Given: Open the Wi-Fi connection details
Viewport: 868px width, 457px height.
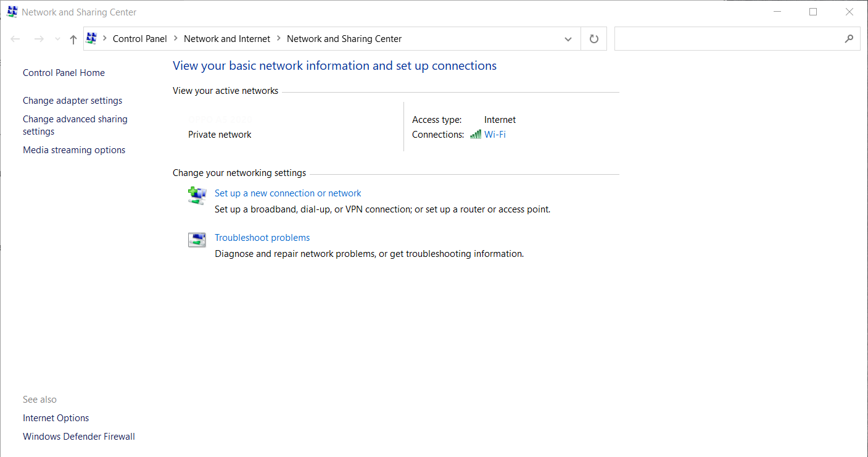Looking at the screenshot, I should click(x=497, y=134).
